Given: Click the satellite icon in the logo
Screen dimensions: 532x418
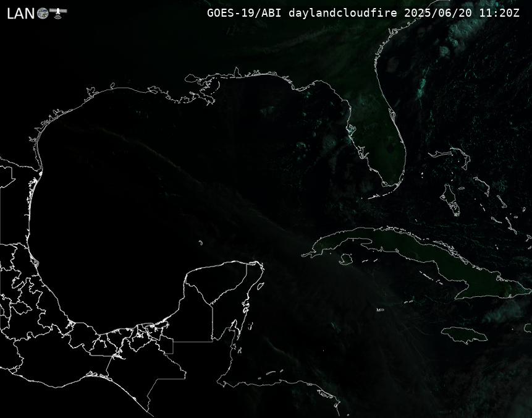Looking at the screenshot, I should [x=58, y=13].
